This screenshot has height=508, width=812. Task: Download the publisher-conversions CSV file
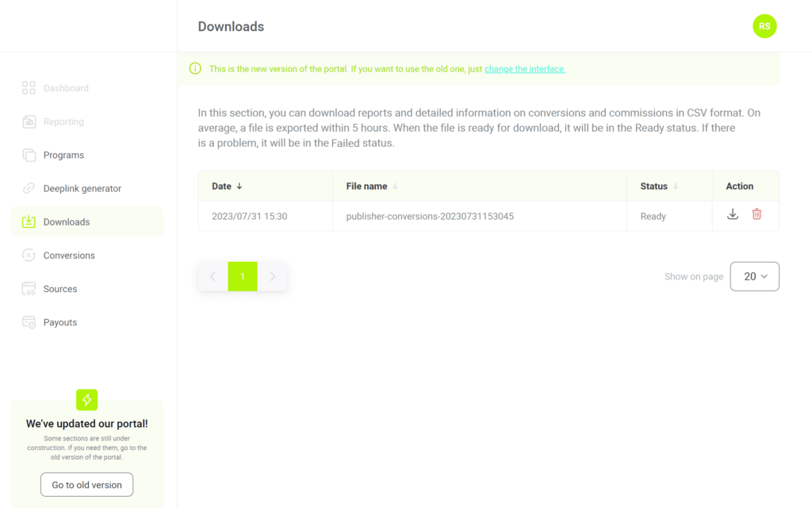click(732, 214)
